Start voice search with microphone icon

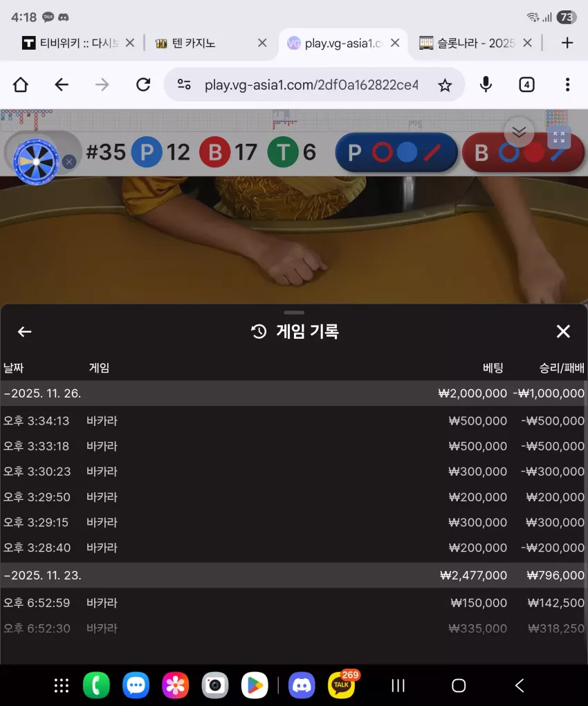486,84
